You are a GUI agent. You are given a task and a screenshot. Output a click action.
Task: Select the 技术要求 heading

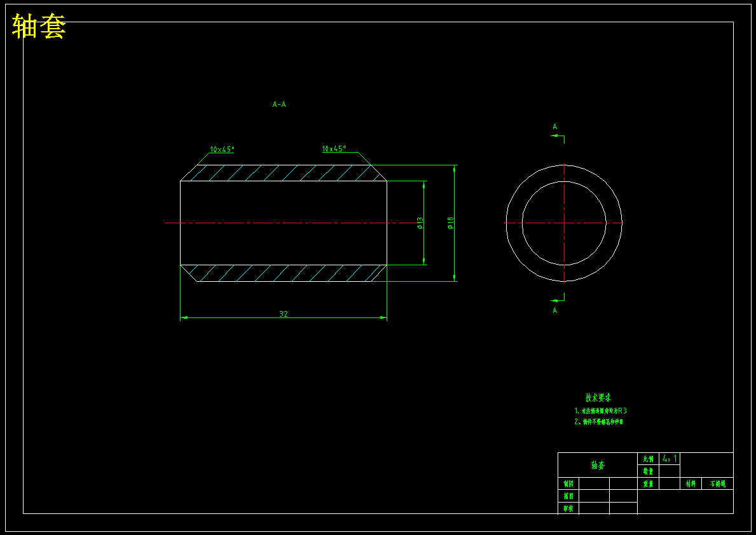pyautogui.click(x=598, y=398)
